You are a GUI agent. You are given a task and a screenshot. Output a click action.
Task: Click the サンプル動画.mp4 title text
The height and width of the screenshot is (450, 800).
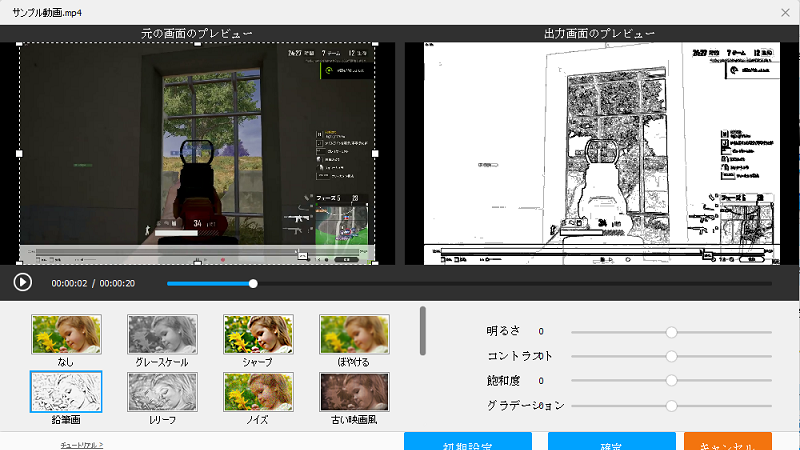point(47,13)
